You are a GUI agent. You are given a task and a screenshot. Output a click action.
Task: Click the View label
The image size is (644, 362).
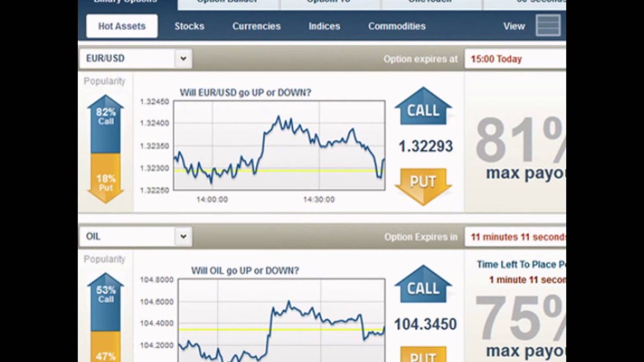click(514, 26)
